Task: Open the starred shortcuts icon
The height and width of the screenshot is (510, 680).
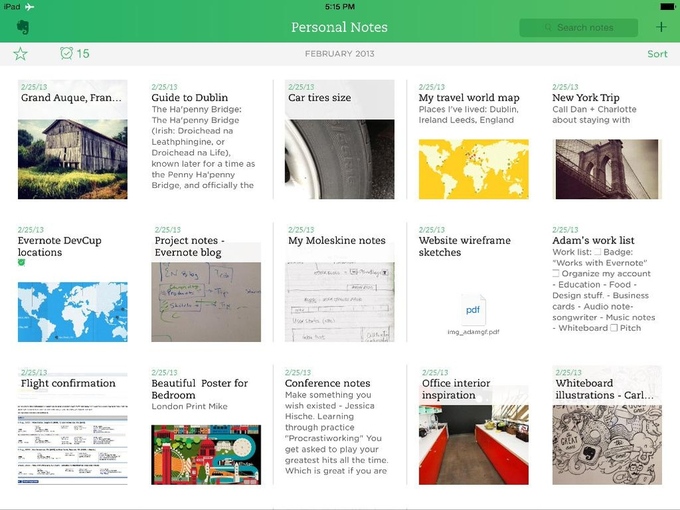Action: [x=20, y=53]
